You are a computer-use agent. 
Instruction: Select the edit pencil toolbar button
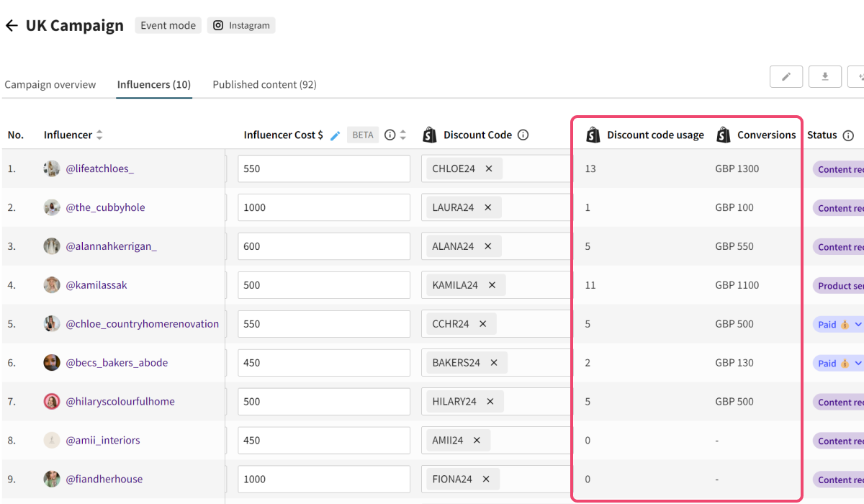(786, 76)
